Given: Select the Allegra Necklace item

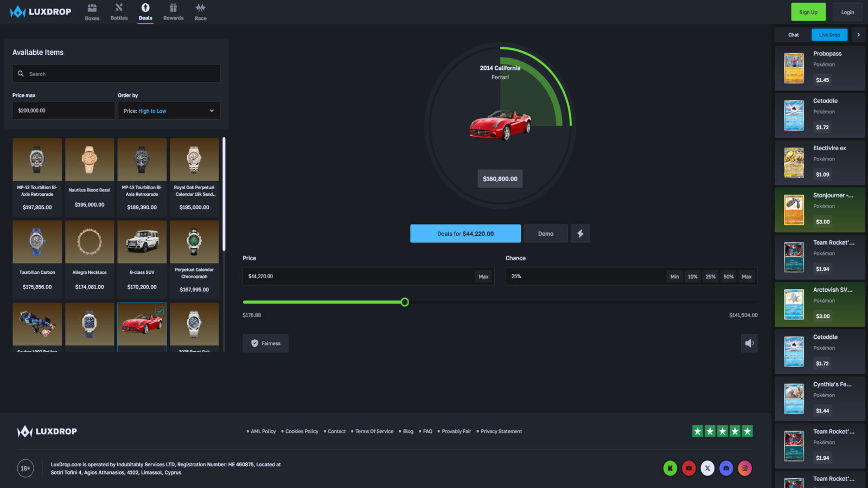Looking at the screenshot, I should (x=90, y=259).
